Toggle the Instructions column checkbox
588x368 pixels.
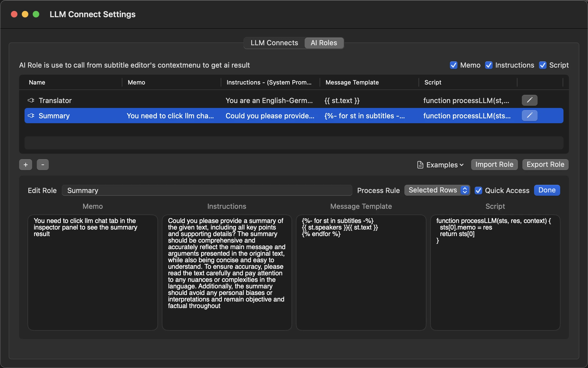tap(489, 65)
